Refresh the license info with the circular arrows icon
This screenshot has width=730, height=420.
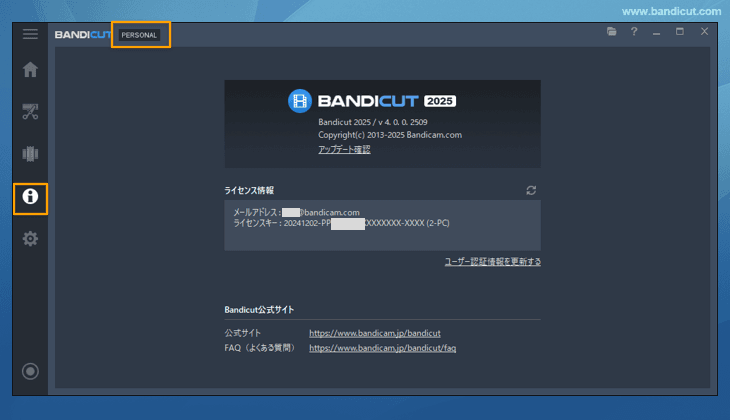[532, 190]
